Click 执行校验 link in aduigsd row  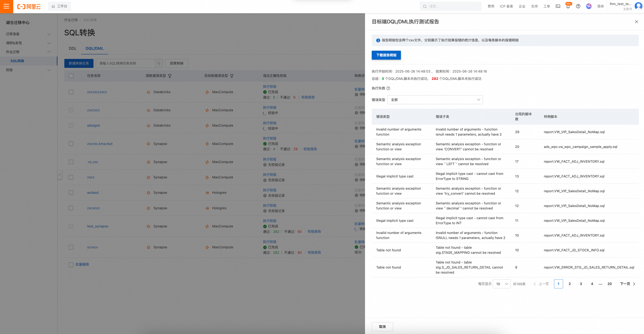pos(269,123)
